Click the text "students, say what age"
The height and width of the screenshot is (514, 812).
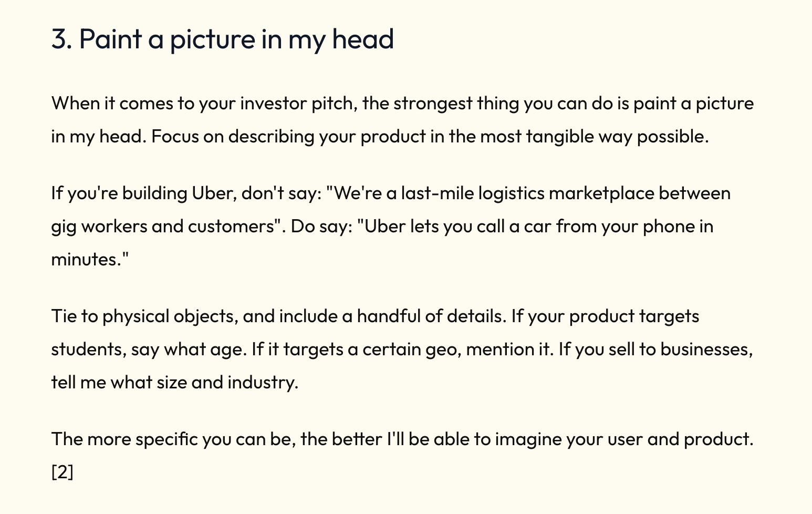pyautogui.click(x=149, y=349)
